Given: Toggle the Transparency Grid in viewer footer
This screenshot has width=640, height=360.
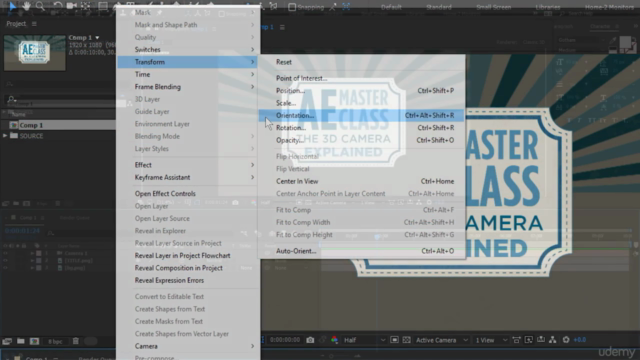Looking at the screenshot, I should (407, 340).
